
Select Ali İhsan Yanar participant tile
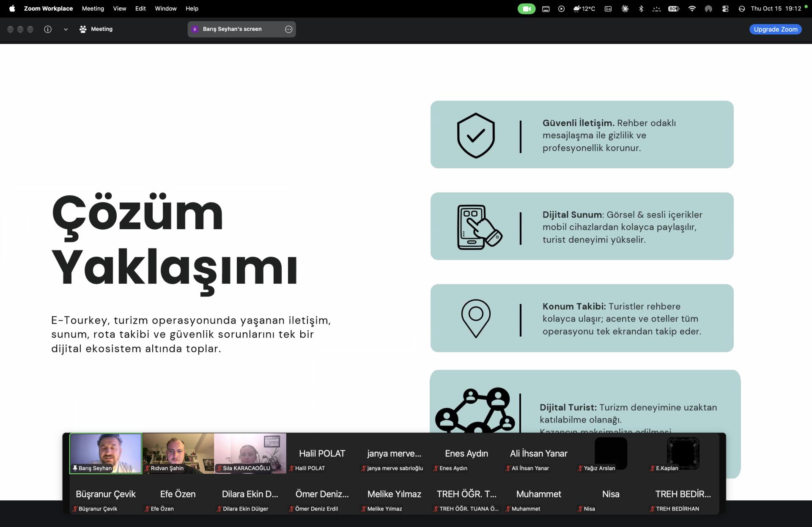tap(538, 453)
